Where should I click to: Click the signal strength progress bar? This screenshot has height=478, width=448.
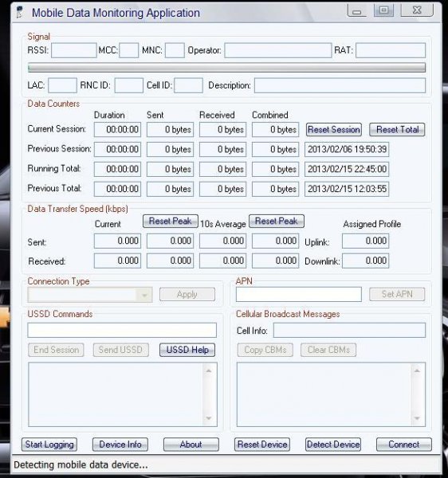click(x=226, y=68)
